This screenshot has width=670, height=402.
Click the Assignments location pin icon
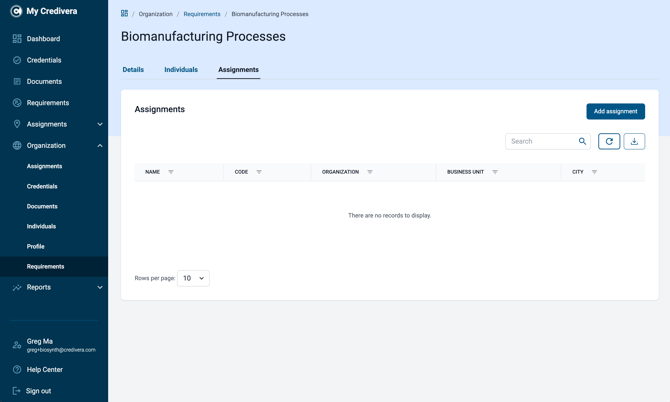point(17,124)
